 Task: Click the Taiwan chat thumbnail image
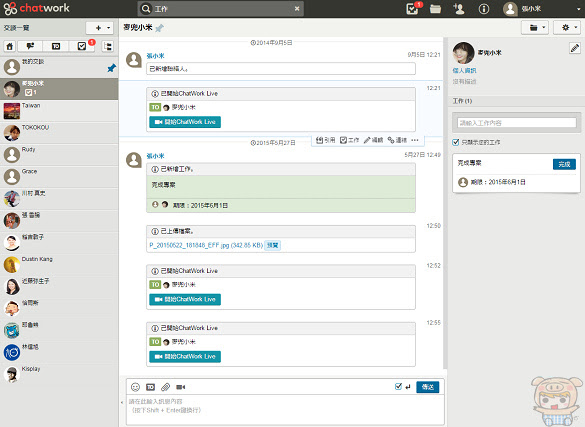pyautogui.click(x=12, y=111)
